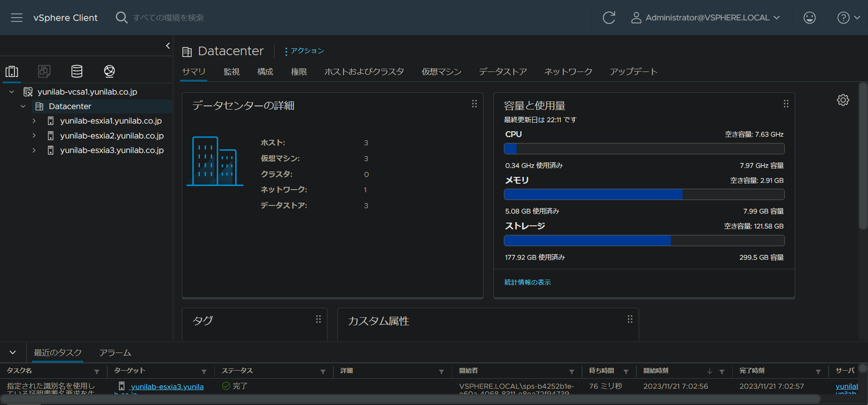This screenshot has height=405, width=868.
Task: Open the アップデート tab
Action: point(633,71)
